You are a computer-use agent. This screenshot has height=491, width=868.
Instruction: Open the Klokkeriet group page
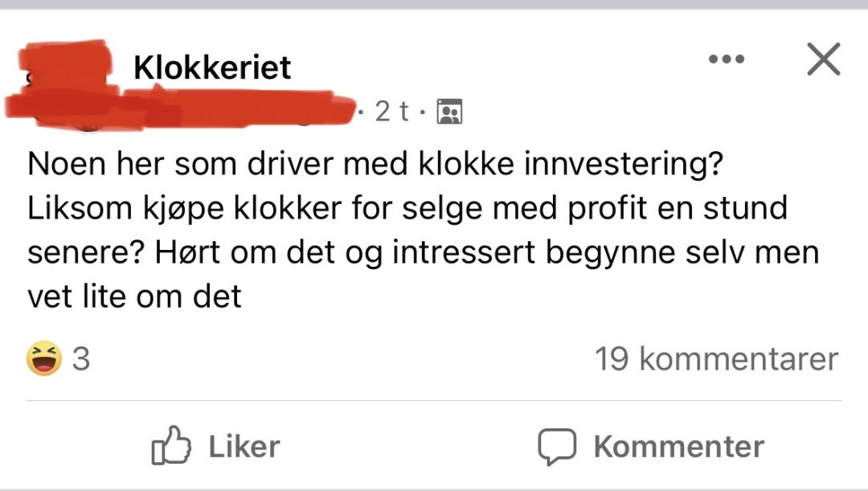pyautogui.click(x=212, y=68)
